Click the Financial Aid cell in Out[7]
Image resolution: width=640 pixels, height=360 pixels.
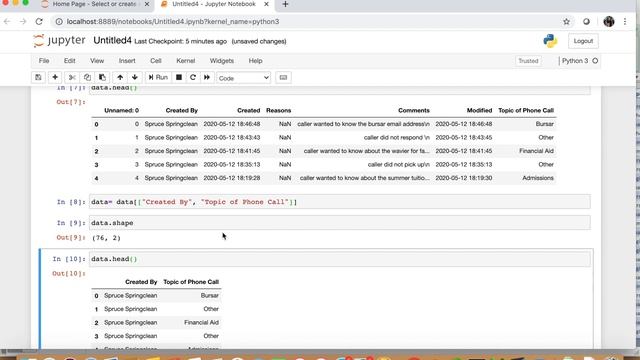[x=536, y=151]
